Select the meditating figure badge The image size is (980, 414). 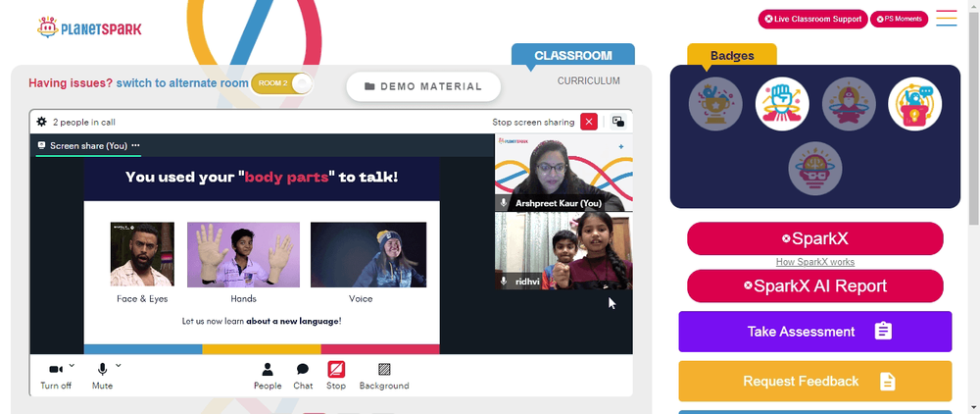849,104
